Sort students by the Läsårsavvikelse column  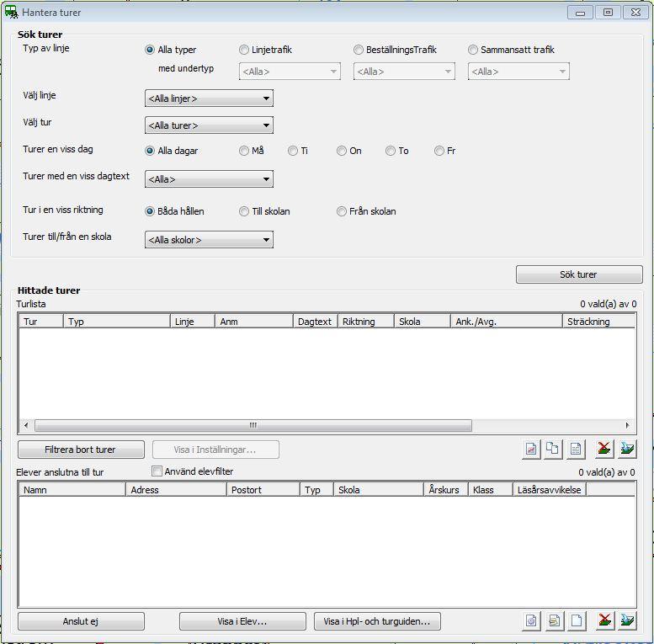click(550, 490)
